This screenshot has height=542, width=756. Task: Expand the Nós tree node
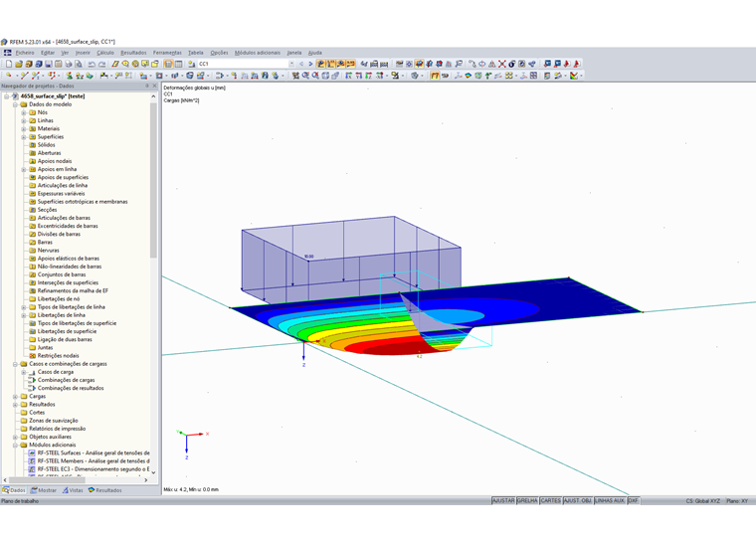[x=24, y=112]
